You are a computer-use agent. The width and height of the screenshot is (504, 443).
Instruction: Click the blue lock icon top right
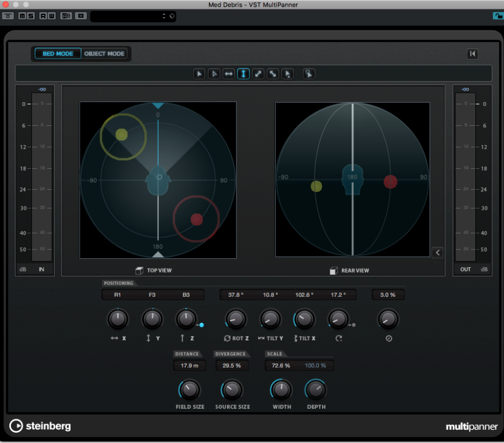pos(498,15)
